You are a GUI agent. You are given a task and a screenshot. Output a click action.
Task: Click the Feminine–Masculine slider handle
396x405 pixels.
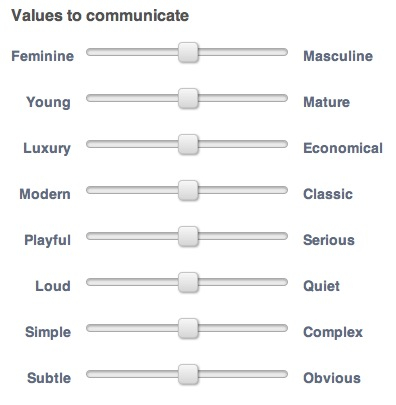(188, 52)
